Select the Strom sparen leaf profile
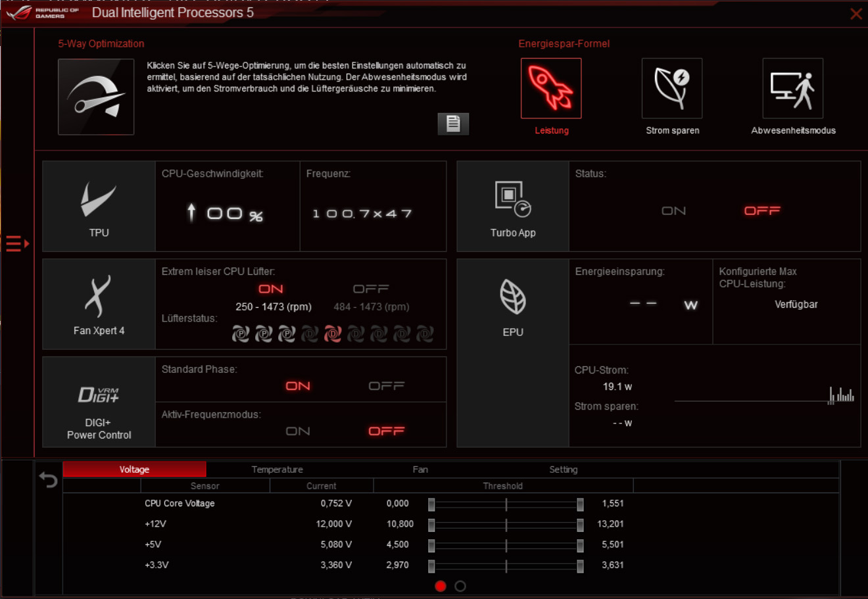The image size is (868, 599). pos(672,88)
